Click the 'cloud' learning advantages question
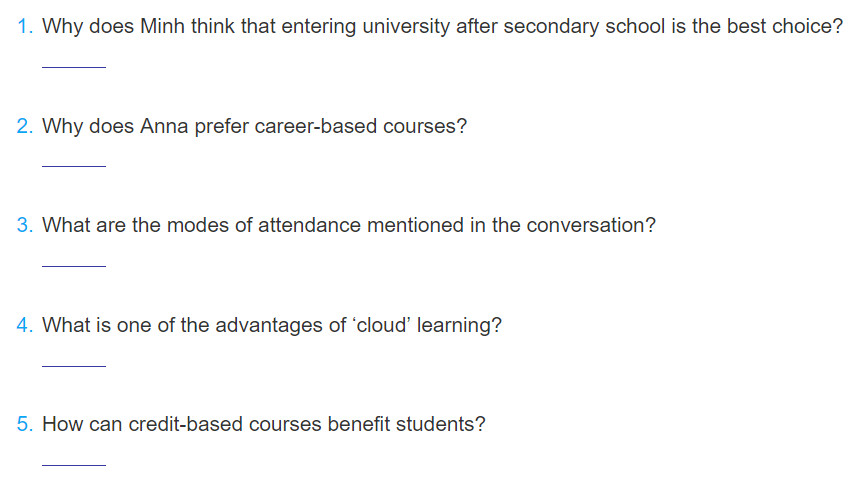Image resolution: width=854 pixels, height=484 pixels. click(x=272, y=326)
